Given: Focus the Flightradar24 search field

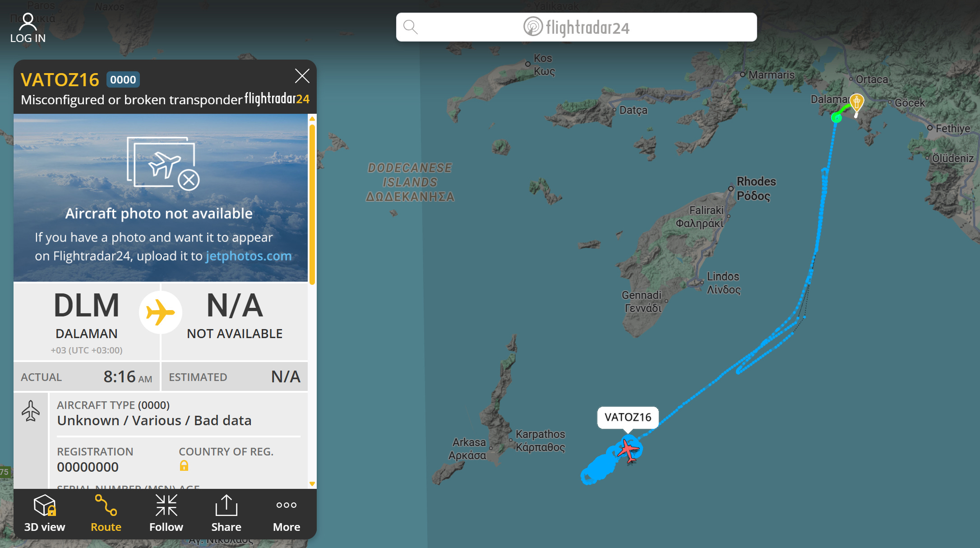Looking at the screenshot, I should click(576, 27).
